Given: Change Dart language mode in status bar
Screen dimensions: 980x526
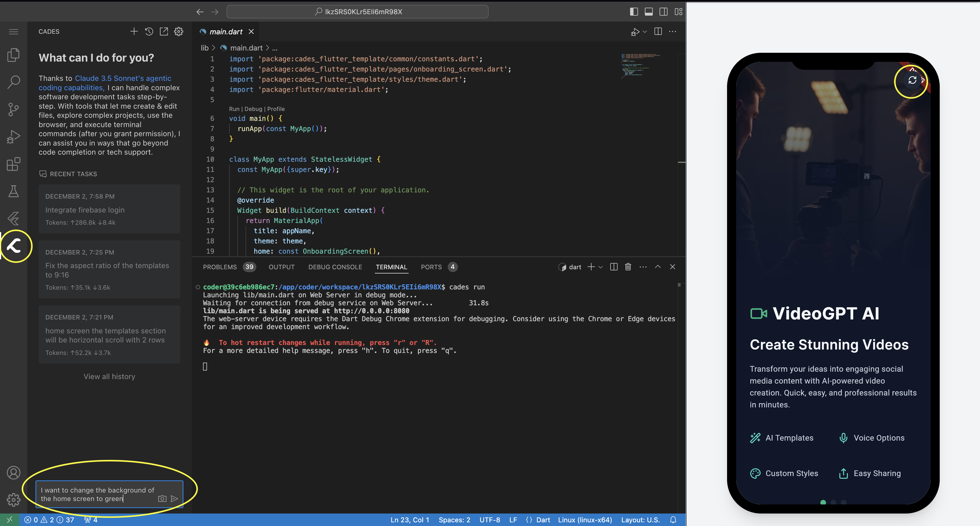Looking at the screenshot, I should coord(543,519).
